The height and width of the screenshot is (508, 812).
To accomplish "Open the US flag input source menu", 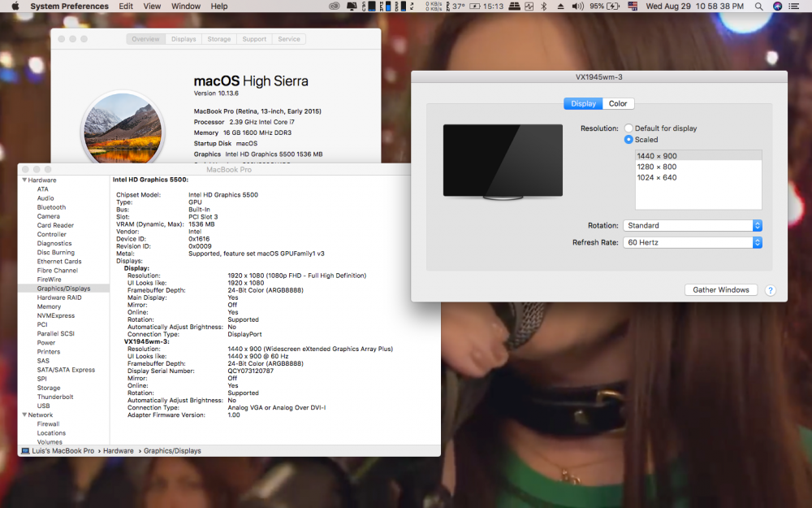I will tap(633, 7).
